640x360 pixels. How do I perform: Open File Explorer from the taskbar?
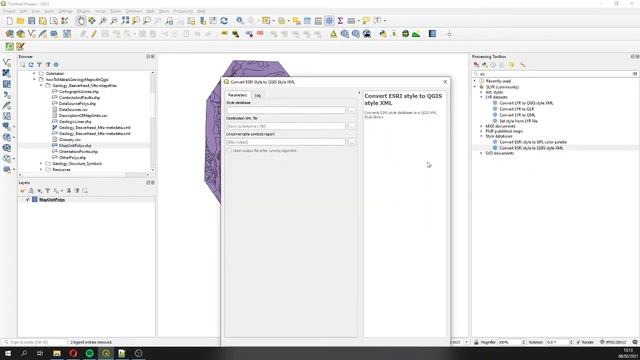tap(57, 353)
